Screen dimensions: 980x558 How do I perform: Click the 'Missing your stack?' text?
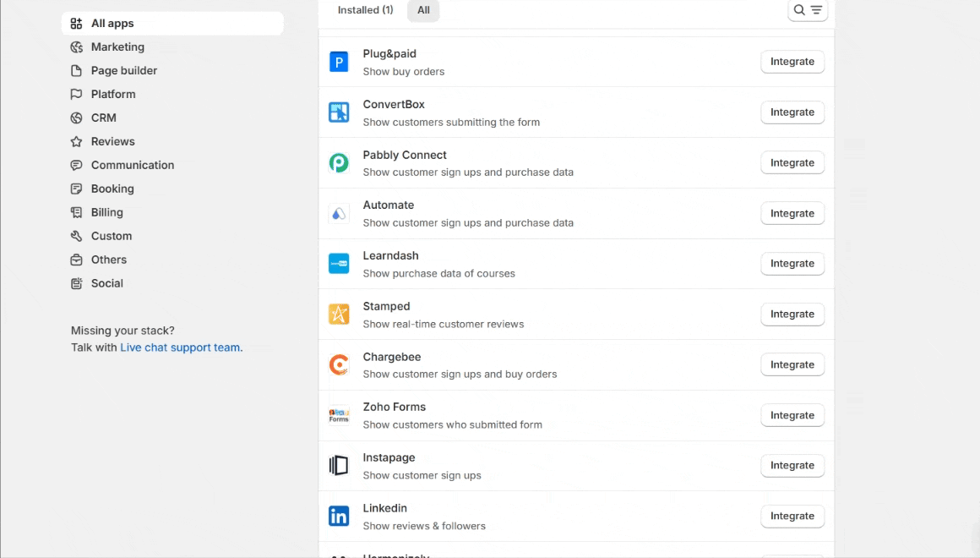point(122,331)
